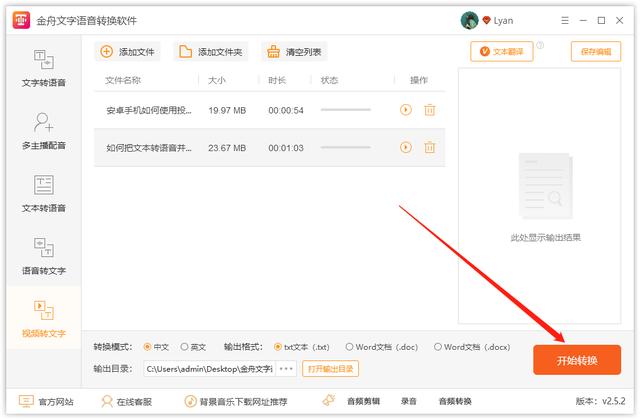Click the 金舟文字语音转换软件 app logo
This screenshot has width=640, height=420.
21,20
